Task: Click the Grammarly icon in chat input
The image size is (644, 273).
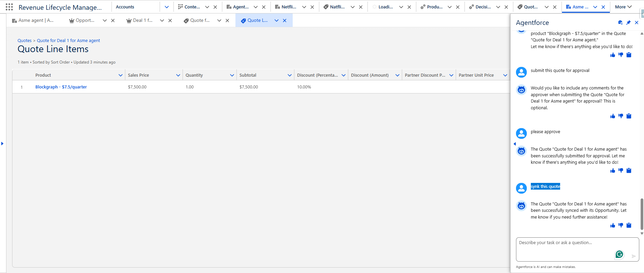Action: coord(619,255)
